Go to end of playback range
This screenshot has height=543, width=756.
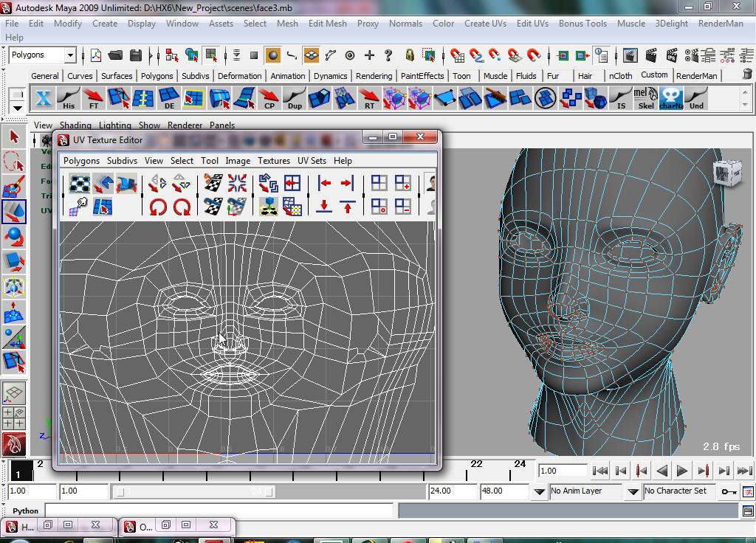tap(745, 470)
